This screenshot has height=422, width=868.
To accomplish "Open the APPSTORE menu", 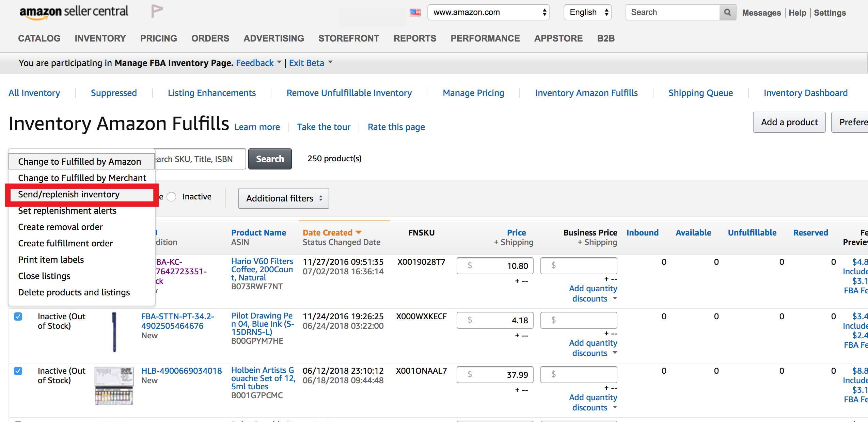I will [x=558, y=38].
